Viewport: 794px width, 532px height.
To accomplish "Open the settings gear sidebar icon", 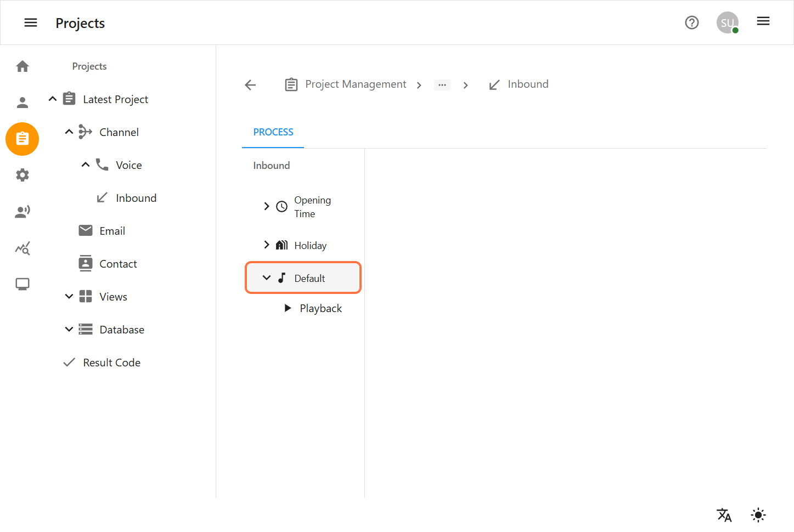I will click(x=22, y=175).
